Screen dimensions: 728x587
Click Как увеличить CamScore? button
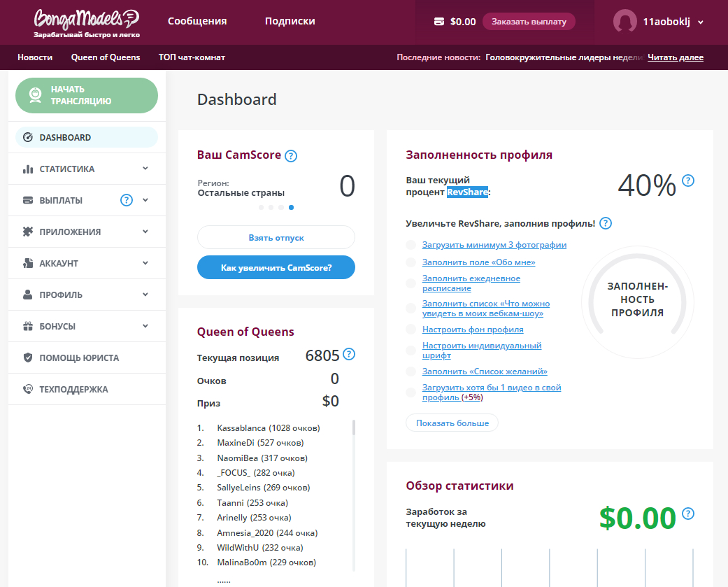[x=276, y=267]
